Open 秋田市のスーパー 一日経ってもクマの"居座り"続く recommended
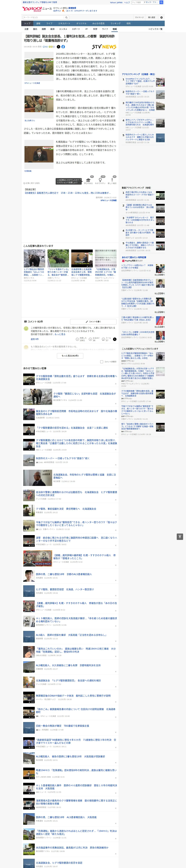Viewport: 186px width, 868px height. [x=63, y=458]
